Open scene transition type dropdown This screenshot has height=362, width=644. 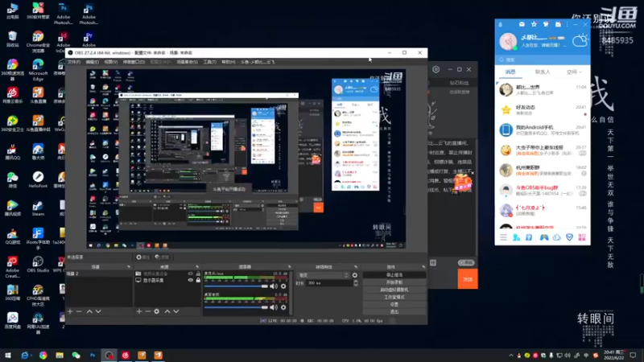[x=324, y=275]
